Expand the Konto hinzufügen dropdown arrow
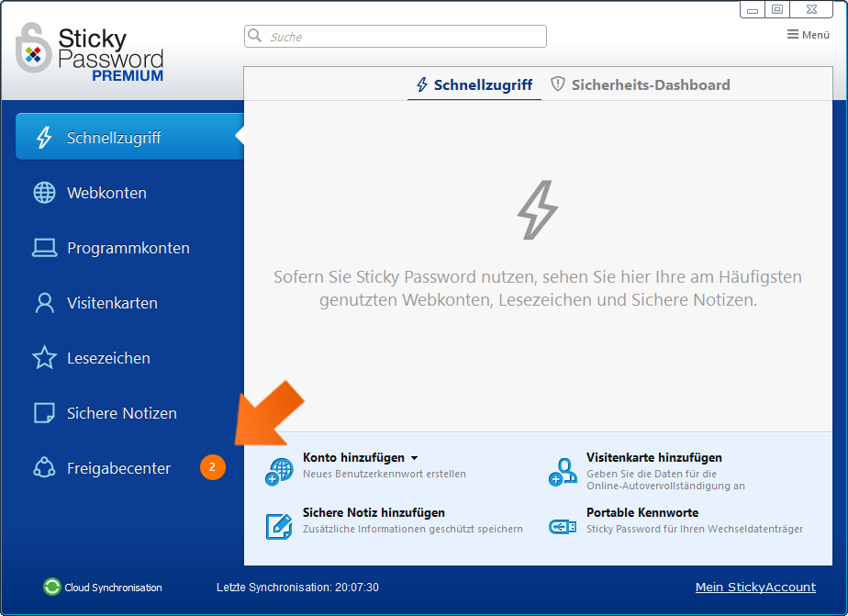 (414, 458)
